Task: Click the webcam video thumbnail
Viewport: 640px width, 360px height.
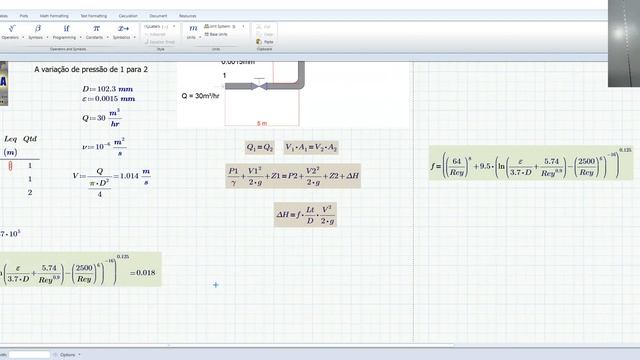Action: pyautogui.click(x=624, y=43)
